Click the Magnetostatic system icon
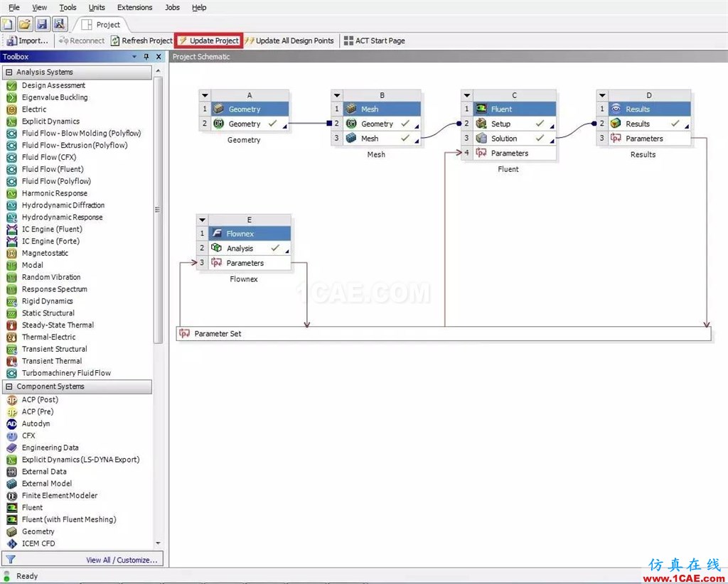The image size is (728, 584). (x=11, y=253)
